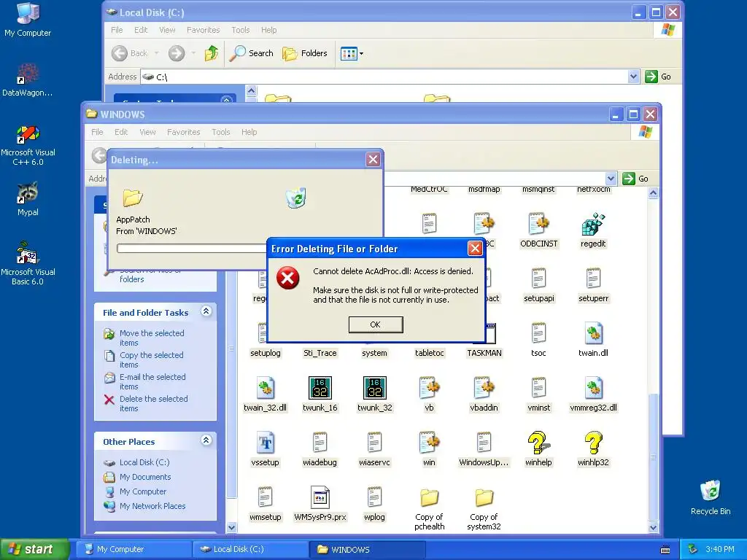Click Up folder button in Local Disk window
747x560 pixels.
point(212,52)
